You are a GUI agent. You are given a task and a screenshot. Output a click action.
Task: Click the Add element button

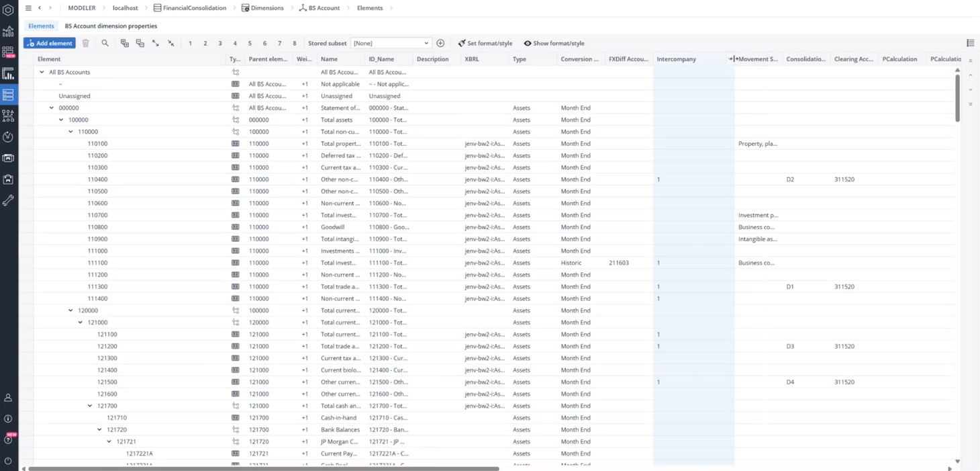click(50, 43)
